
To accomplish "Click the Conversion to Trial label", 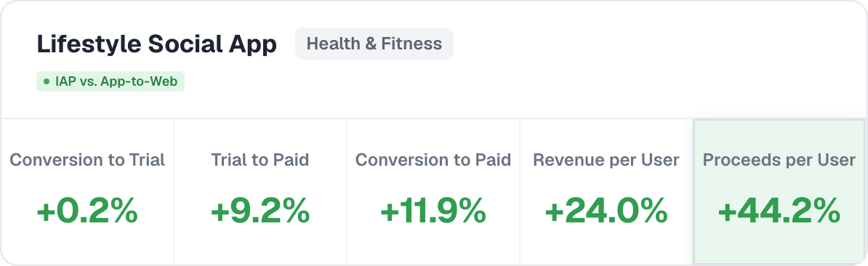I will [87, 161].
